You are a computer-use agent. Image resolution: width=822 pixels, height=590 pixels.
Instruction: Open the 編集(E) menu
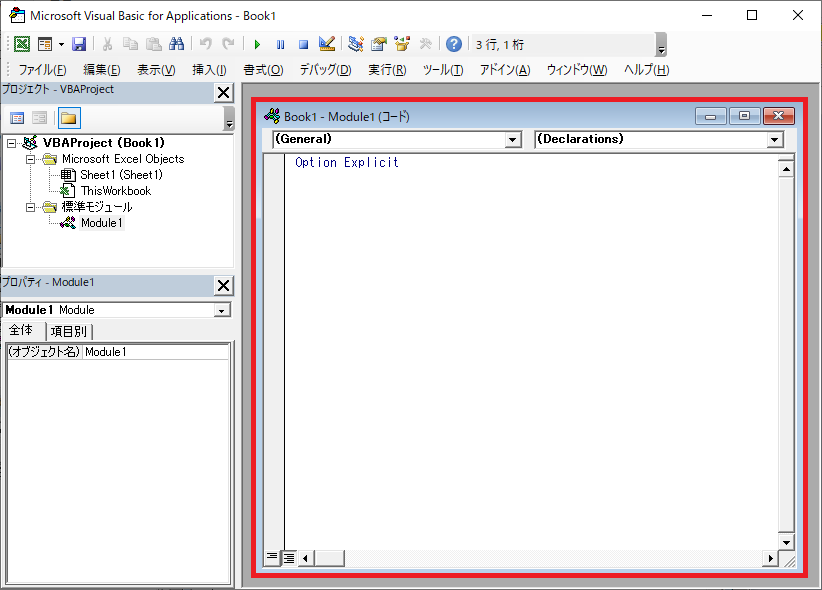pos(102,70)
